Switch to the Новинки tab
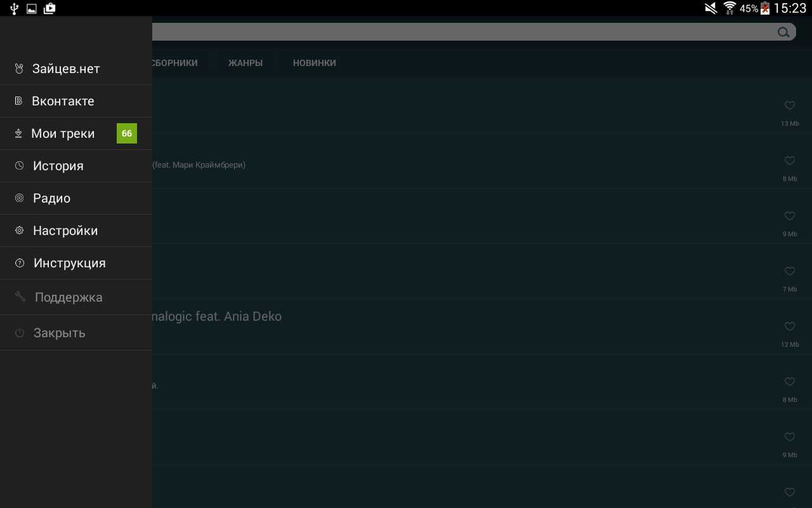812x508 pixels. (314, 63)
